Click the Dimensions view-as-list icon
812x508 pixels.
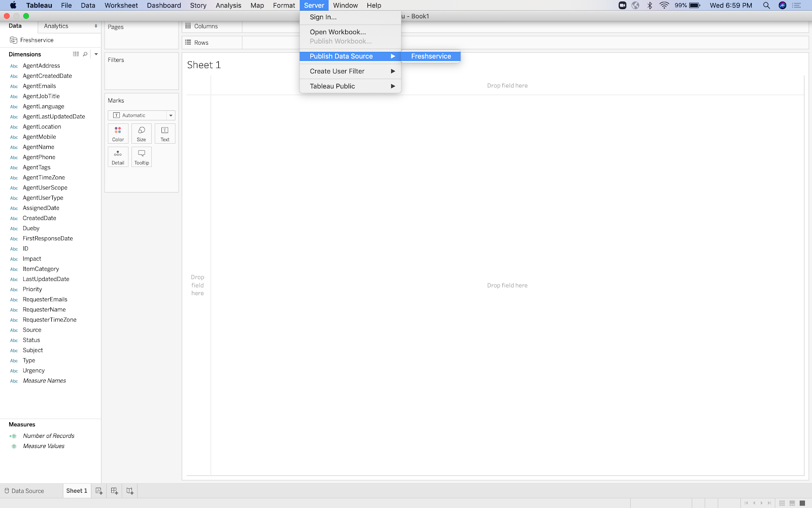coord(76,54)
